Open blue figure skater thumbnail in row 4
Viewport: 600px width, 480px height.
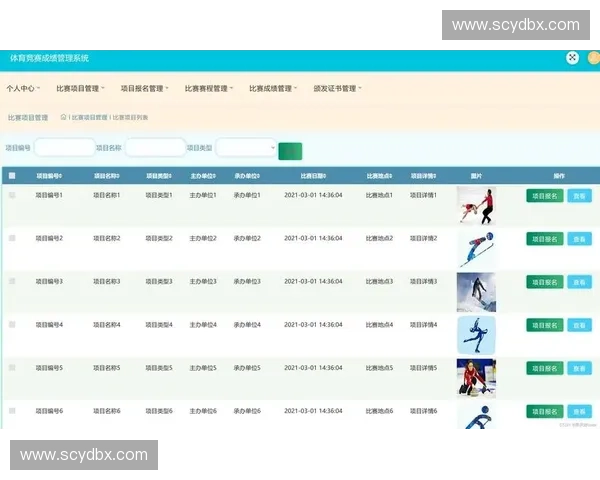click(476, 335)
